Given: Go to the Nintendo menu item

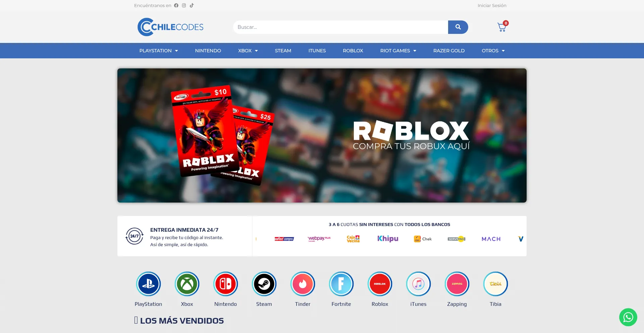Looking at the screenshot, I should (x=208, y=51).
